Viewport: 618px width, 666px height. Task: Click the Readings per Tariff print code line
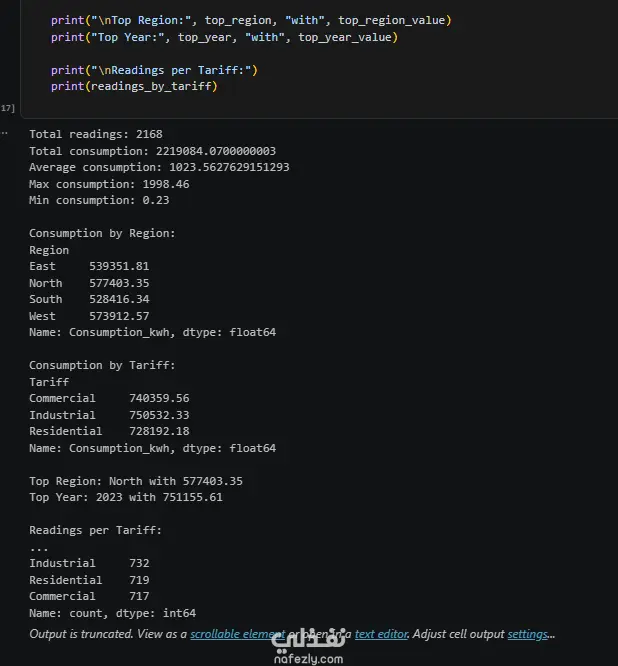click(x=154, y=70)
